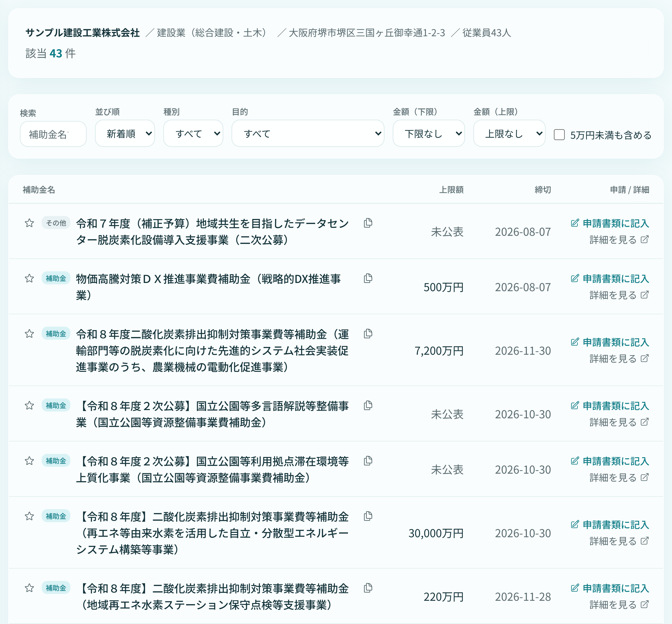Open the 金額（下限） dropdown
The image size is (672, 624).
point(428,134)
